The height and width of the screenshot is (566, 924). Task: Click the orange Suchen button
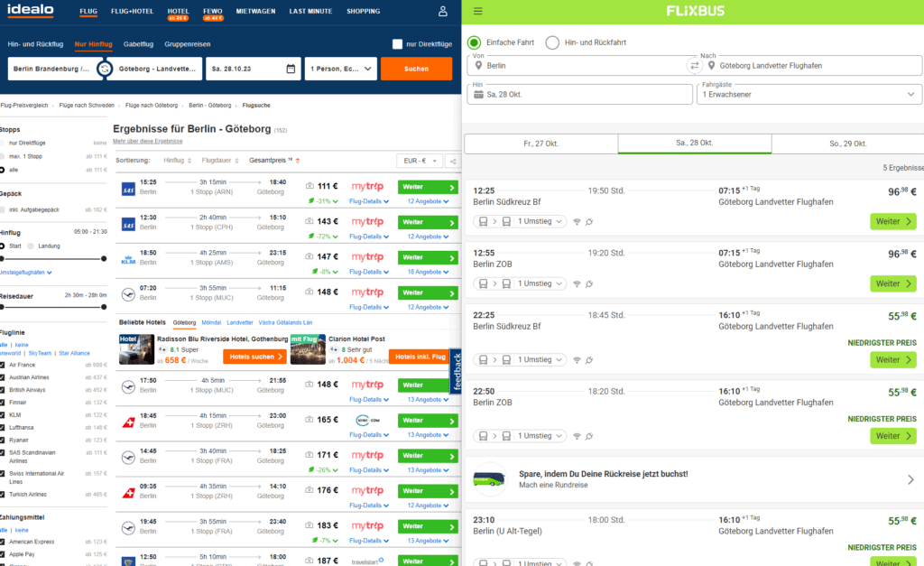[x=416, y=69]
